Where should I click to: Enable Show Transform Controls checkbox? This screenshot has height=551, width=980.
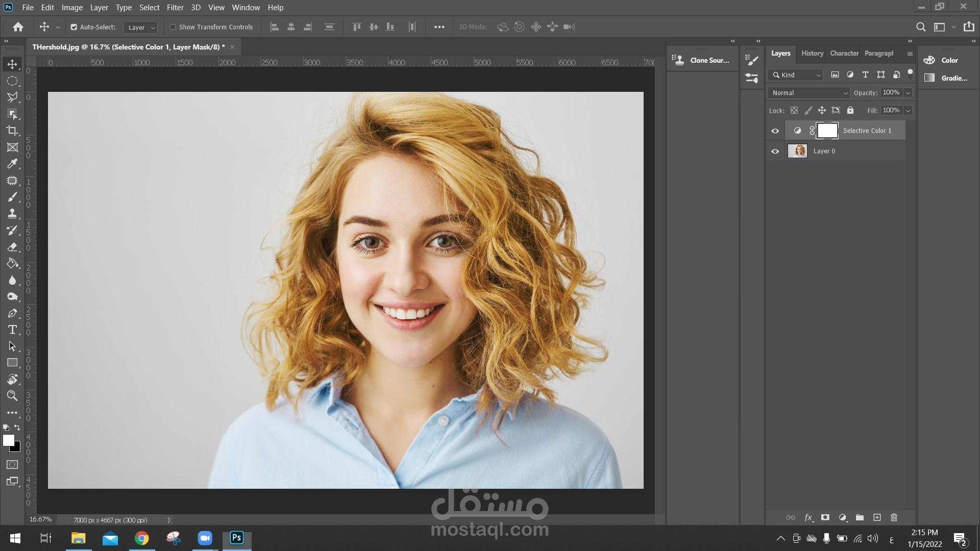[173, 27]
